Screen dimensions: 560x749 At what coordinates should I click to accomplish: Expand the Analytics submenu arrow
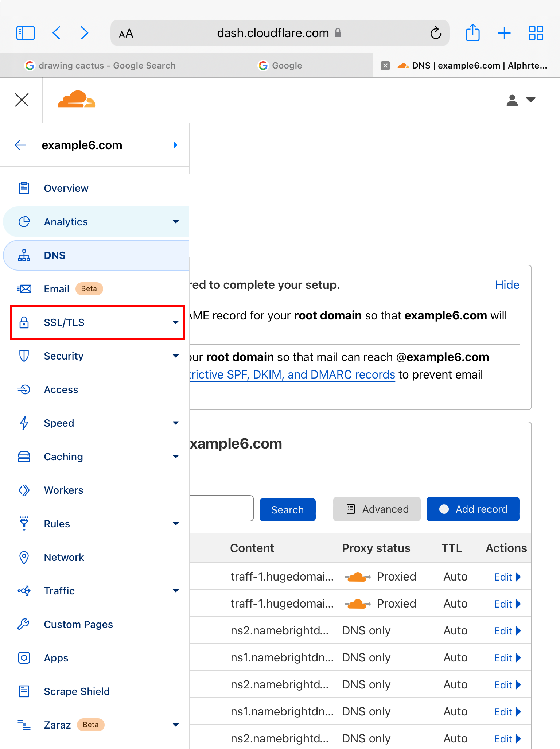point(176,222)
